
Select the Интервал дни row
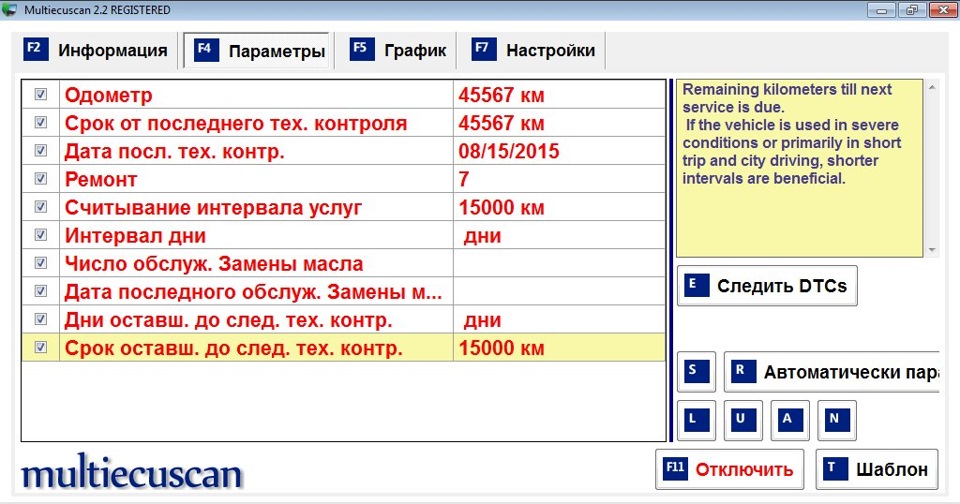pos(343,236)
